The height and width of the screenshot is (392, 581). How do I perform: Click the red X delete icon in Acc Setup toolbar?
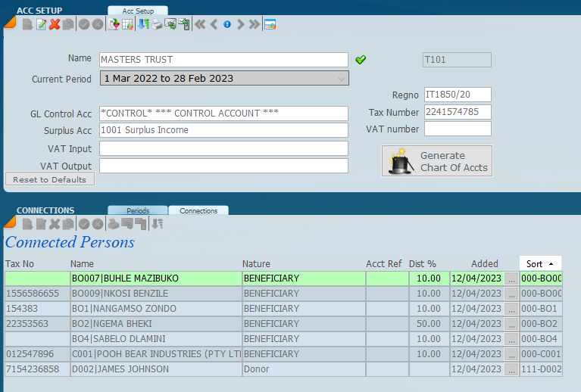(x=55, y=24)
